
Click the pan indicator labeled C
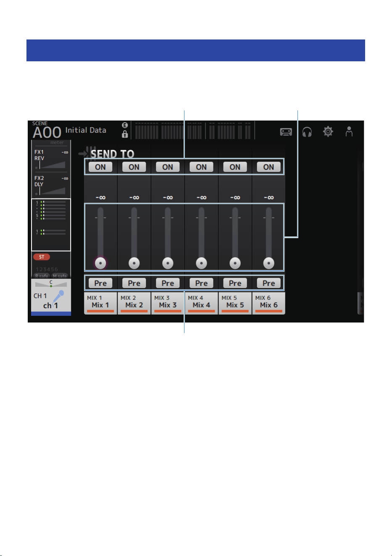click(x=51, y=283)
